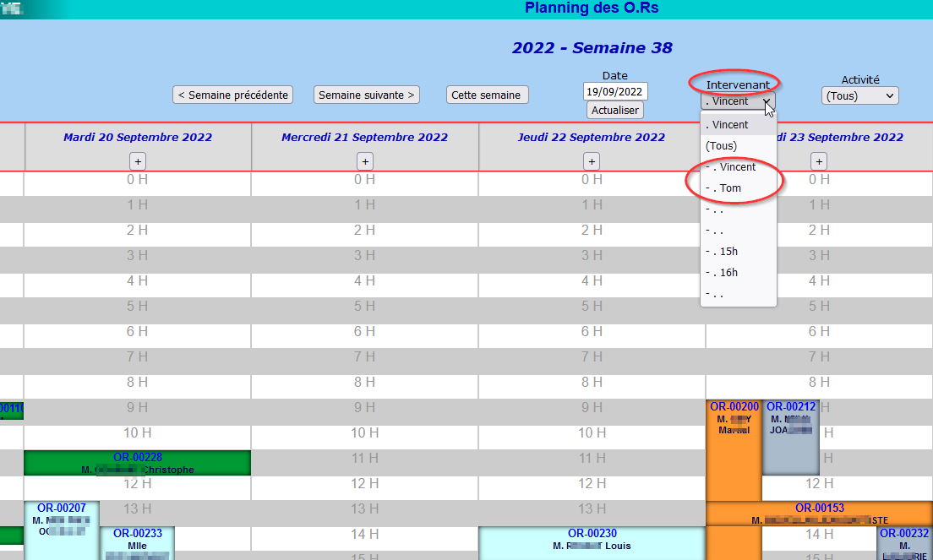This screenshot has width=933, height=560.
Task: Click the plus icon under the 23 Septembre column
Action: [x=818, y=161]
